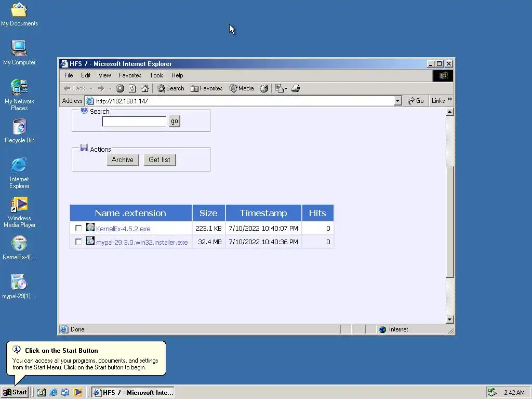Viewport: 532px width, 399px height.
Task: Expand the address bar dropdown
Action: (398, 101)
